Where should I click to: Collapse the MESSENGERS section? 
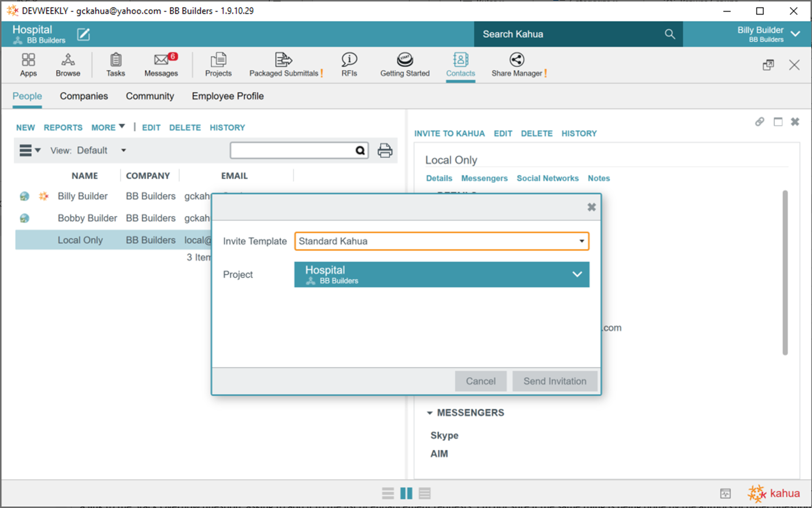429,413
